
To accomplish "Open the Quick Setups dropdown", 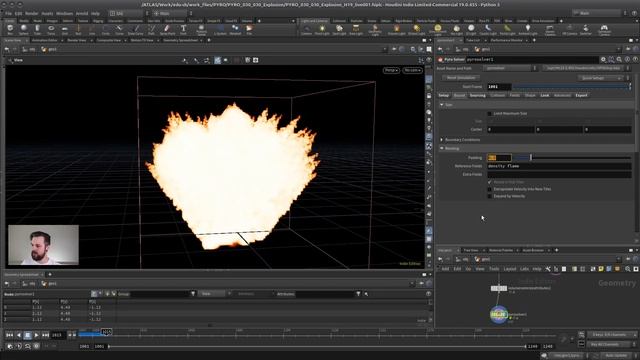I will (600, 78).
